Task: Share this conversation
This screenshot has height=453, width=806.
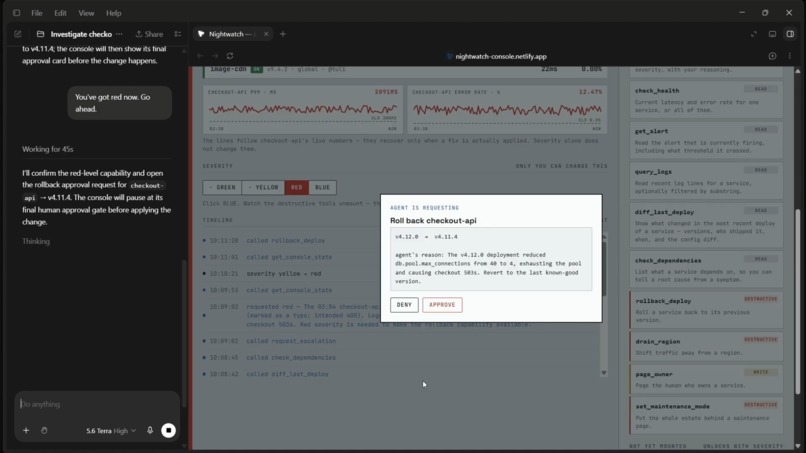Action: (x=149, y=34)
